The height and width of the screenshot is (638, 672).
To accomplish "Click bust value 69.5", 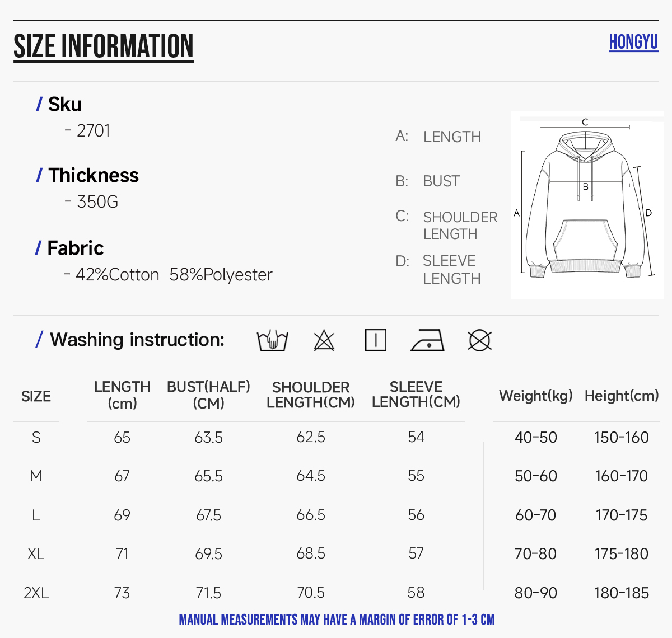I will pyautogui.click(x=208, y=553).
